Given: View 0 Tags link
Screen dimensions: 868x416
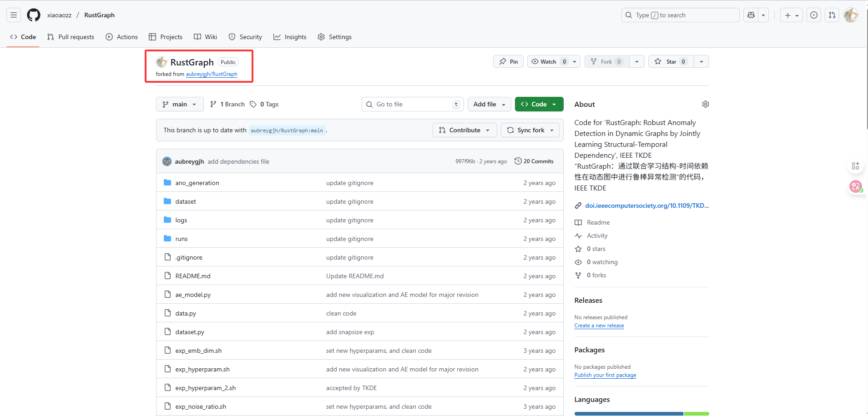Looking at the screenshot, I should point(264,104).
